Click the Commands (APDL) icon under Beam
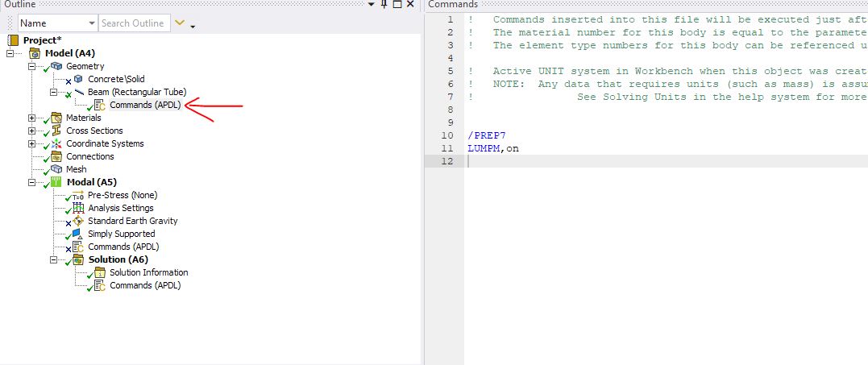The height and width of the screenshot is (365, 868). click(100, 105)
